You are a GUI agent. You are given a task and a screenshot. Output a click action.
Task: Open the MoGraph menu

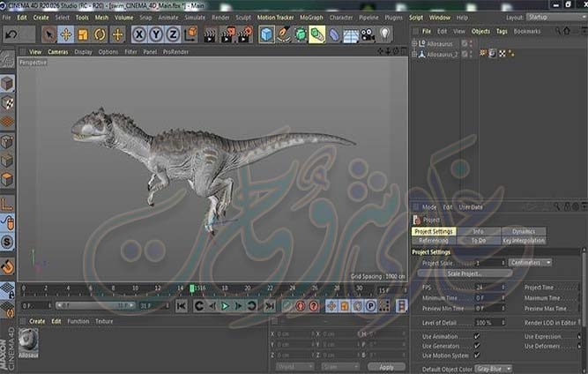click(x=311, y=17)
